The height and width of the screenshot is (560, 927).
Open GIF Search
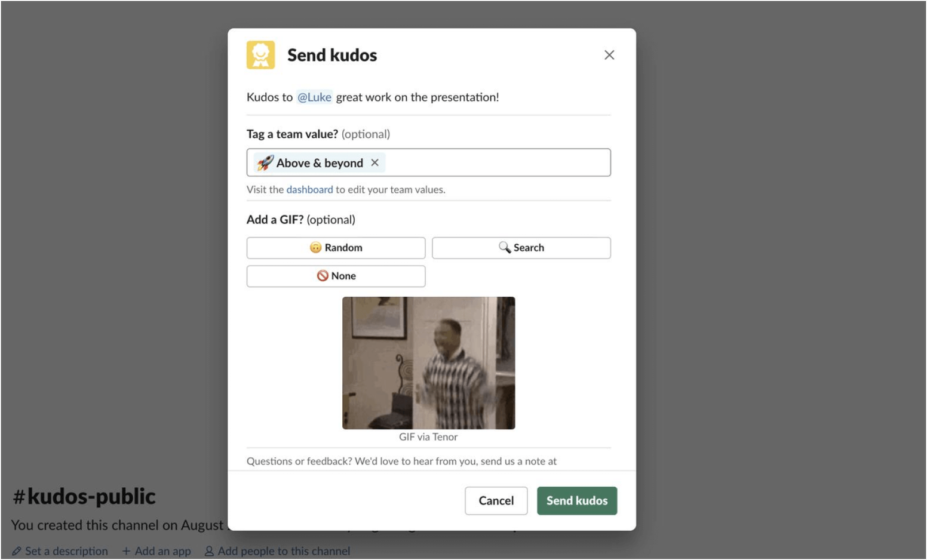coord(521,248)
